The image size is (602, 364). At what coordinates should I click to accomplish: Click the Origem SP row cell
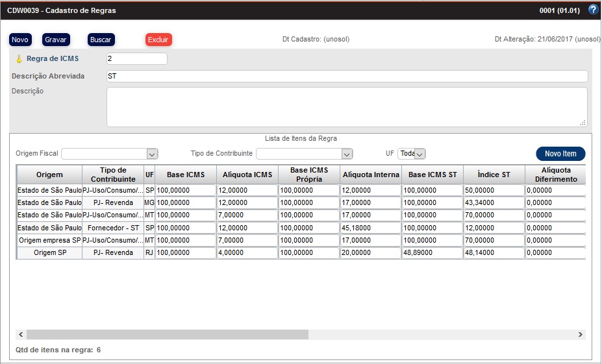coord(49,253)
